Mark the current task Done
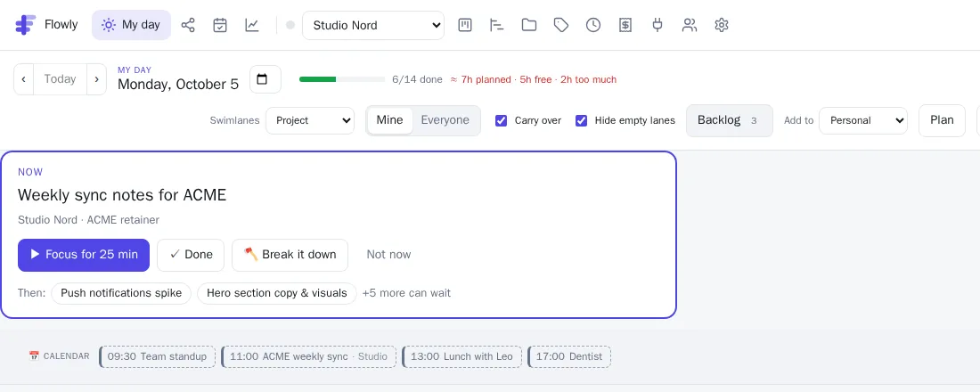Screen dimensions: 980x392 coord(191,255)
